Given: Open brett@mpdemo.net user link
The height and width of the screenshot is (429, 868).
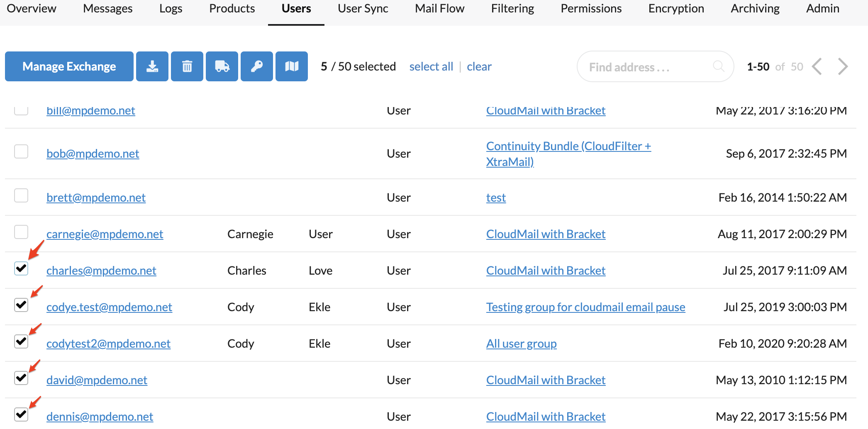Looking at the screenshot, I should point(96,197).
